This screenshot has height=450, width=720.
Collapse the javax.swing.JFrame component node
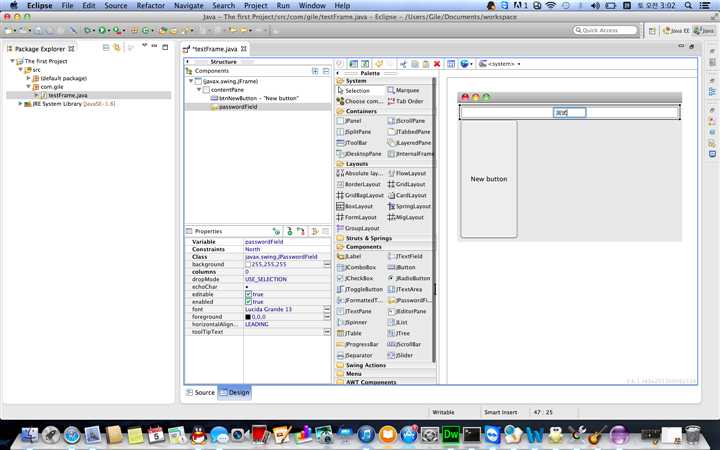coord(191,81)
